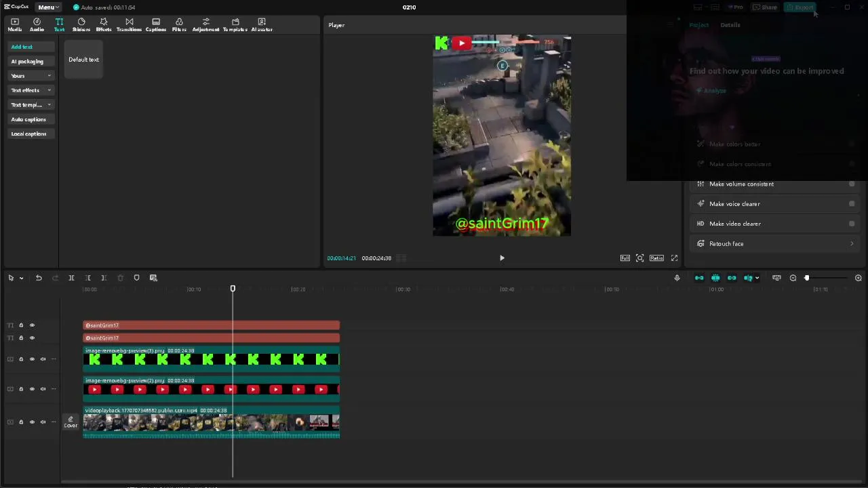The width and height of the screenshot is (868, 488).
Task: Open the Media panel
Action: coord(15,25)
